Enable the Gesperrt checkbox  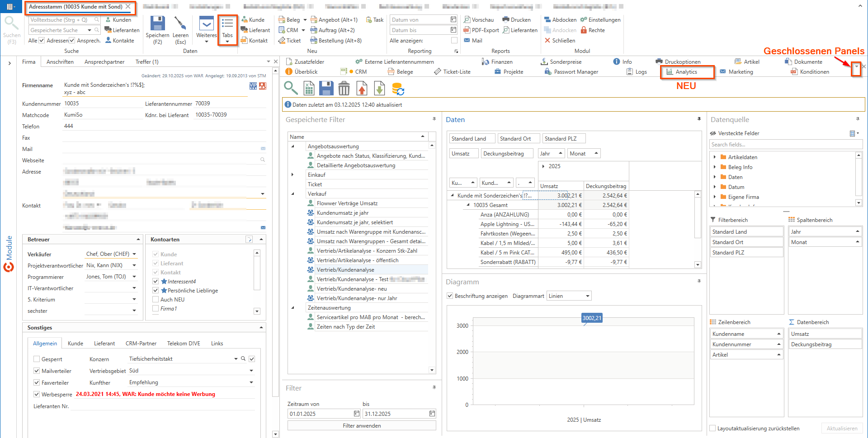click(36, 358)
